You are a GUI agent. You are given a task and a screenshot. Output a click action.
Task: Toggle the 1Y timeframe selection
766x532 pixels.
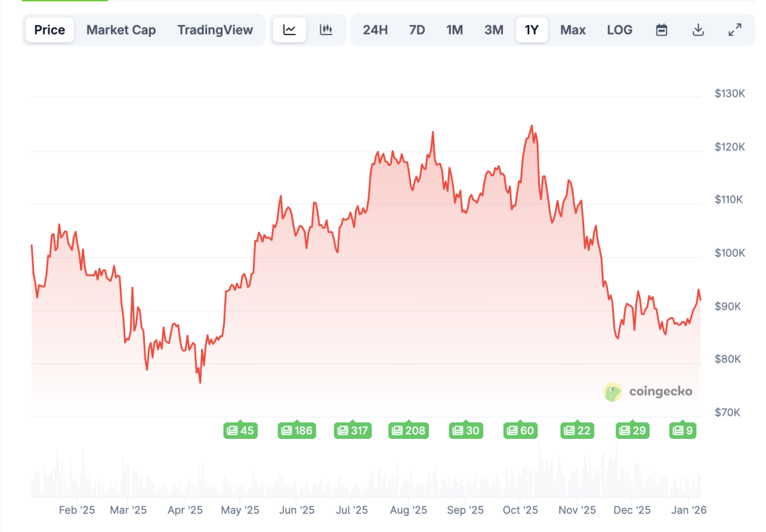pos(532,29)
